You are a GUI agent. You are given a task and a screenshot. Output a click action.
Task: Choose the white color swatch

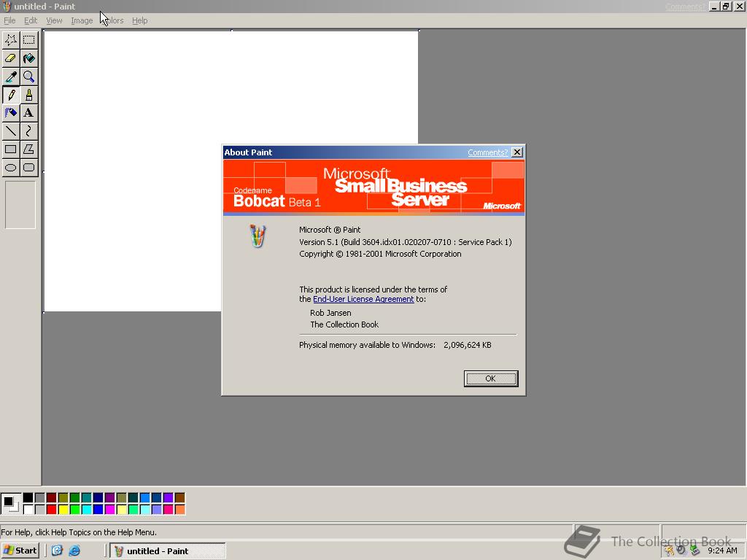click(28, 510)
